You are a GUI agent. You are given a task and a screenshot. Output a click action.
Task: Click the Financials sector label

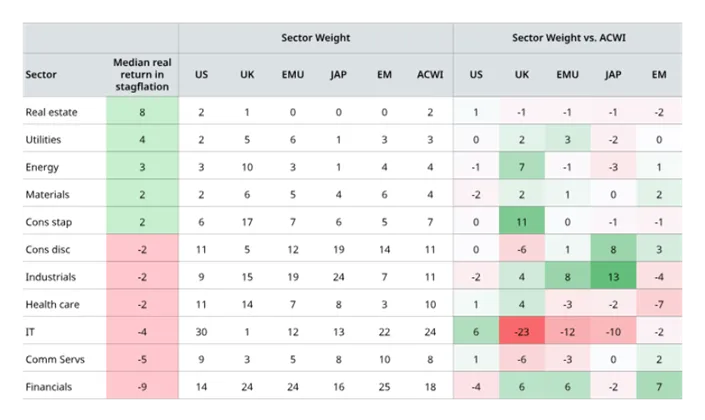[49, 386]
